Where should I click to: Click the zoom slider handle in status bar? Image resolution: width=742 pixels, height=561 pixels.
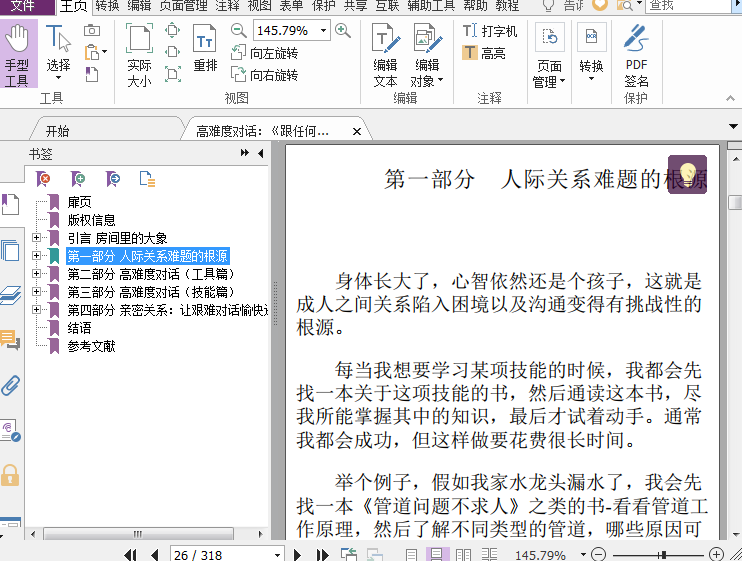[x=664, y=554]
